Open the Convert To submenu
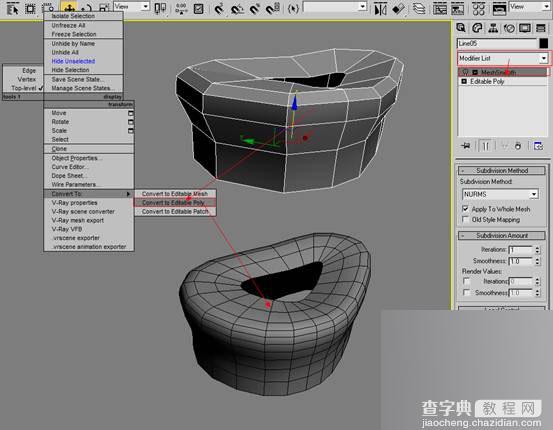This screenshot has height=430, width=553. pos(89,194)
